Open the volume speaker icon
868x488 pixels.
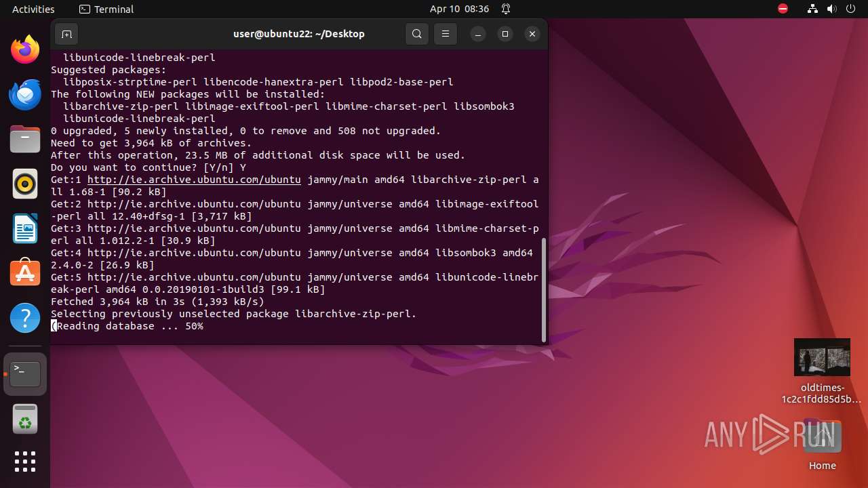click(831, 9)
